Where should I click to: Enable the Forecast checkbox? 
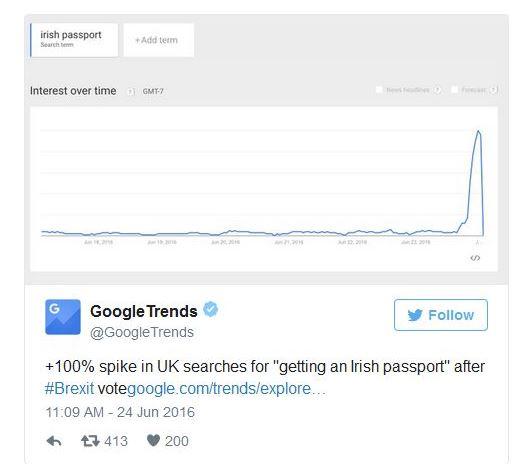454,90
